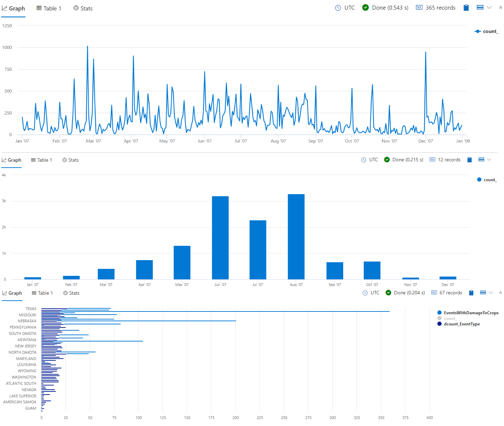The image size is (504, 426).
Task: Click the Aug '07 bar in bar chart
Action: (296, 237)
